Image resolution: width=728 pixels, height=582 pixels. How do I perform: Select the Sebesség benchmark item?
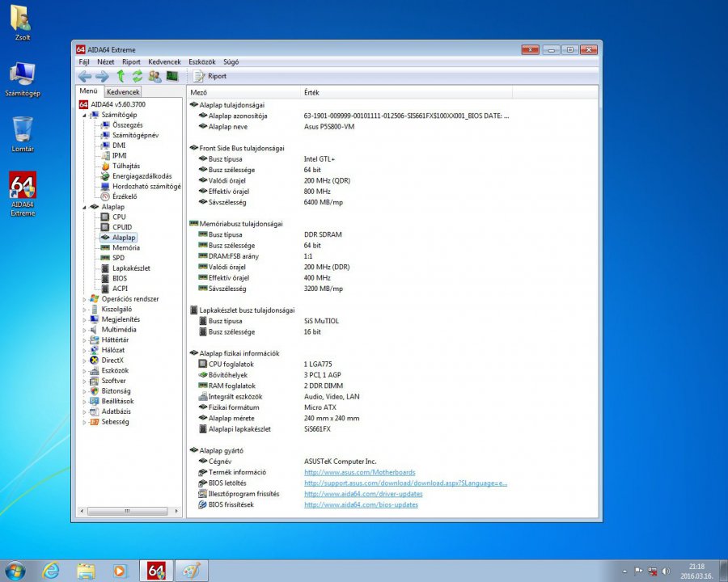pyautogui.click(x=115, y=422)
